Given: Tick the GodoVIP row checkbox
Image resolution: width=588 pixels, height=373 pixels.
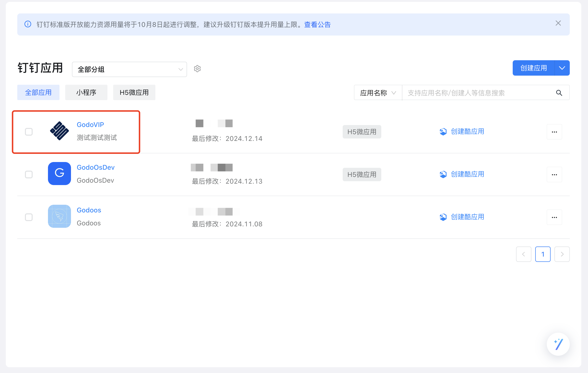Looking at the screenshot, I should (x=29, y=132).
